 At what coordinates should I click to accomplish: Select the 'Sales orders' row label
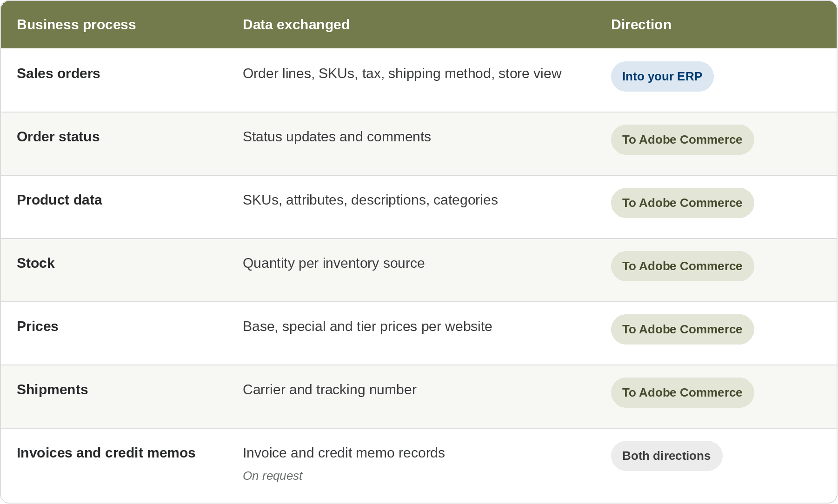(x=59, y=73)
